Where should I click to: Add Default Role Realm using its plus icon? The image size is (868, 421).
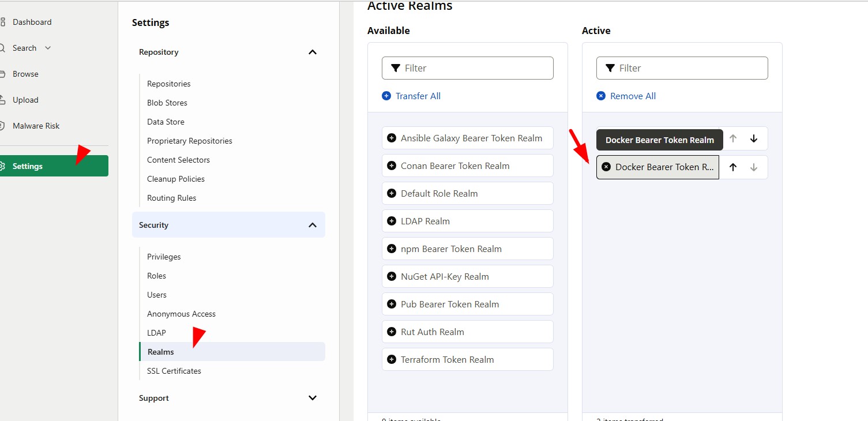(x=392, y=194)
